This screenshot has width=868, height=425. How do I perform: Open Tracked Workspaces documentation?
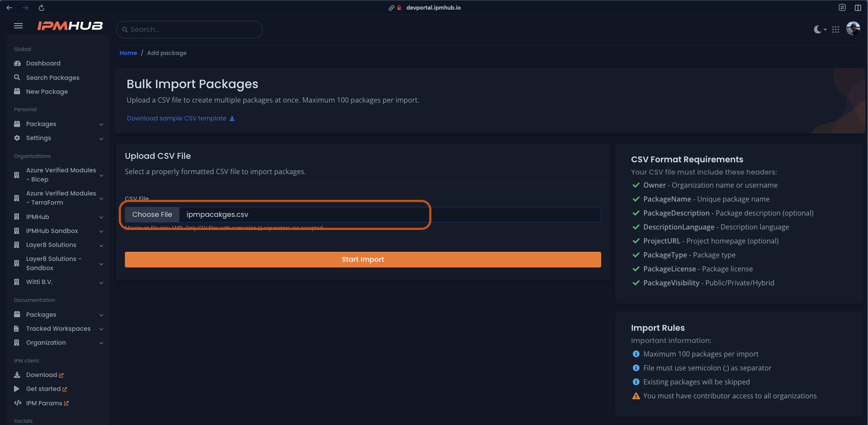(59, 329)
